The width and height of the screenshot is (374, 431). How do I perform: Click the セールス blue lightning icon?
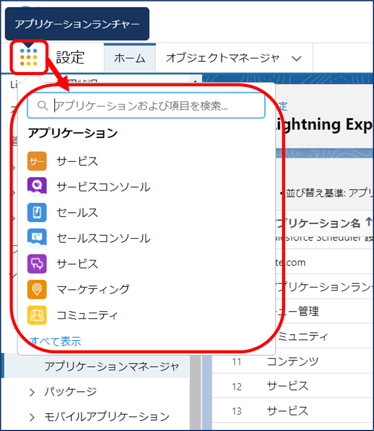tap(37, 212)
